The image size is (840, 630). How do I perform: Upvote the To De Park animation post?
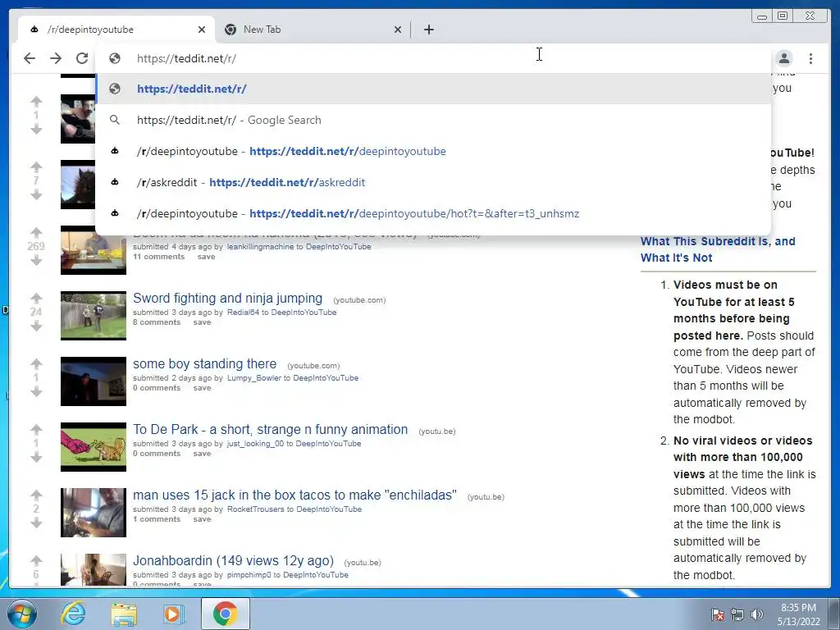click(36, 429)
